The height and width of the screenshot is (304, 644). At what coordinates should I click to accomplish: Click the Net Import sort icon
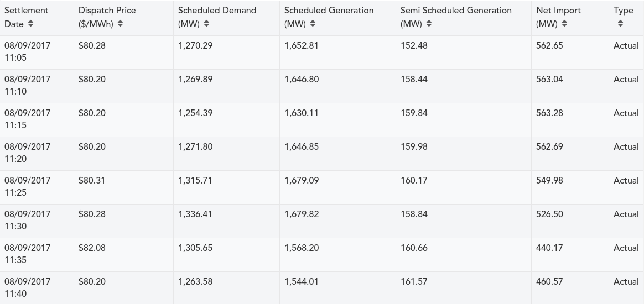tap(564, 24)
